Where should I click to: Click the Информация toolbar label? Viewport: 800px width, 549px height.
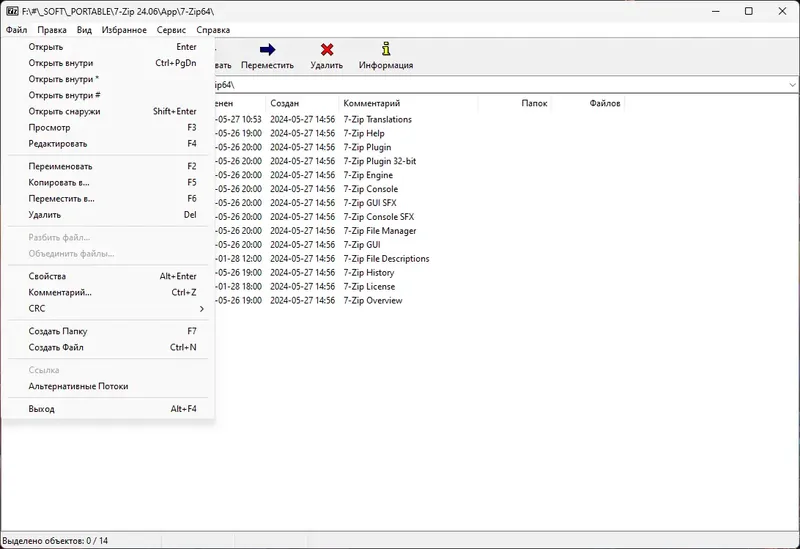tap(386, 65)
